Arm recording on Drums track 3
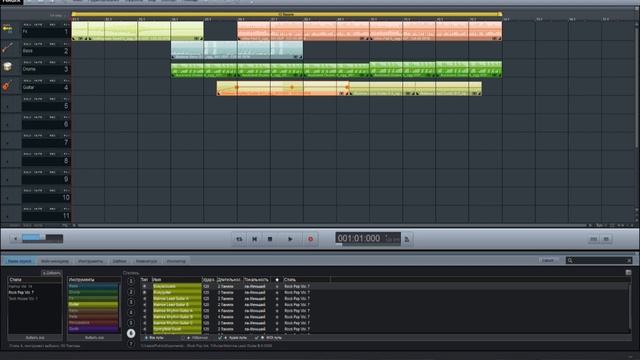 pos(52,62)
